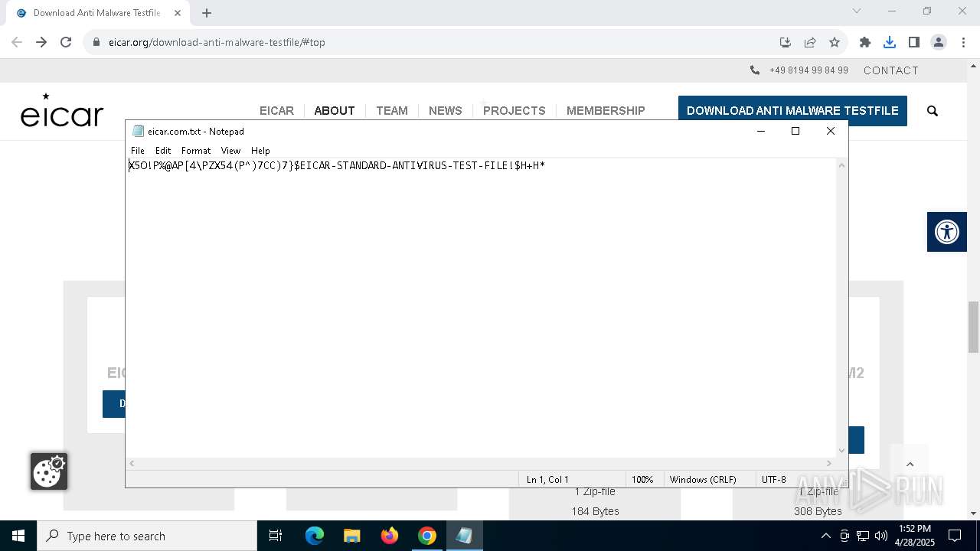Click the Notepad title bar icon
980x551 pixels.
click(x=138, y=131)
